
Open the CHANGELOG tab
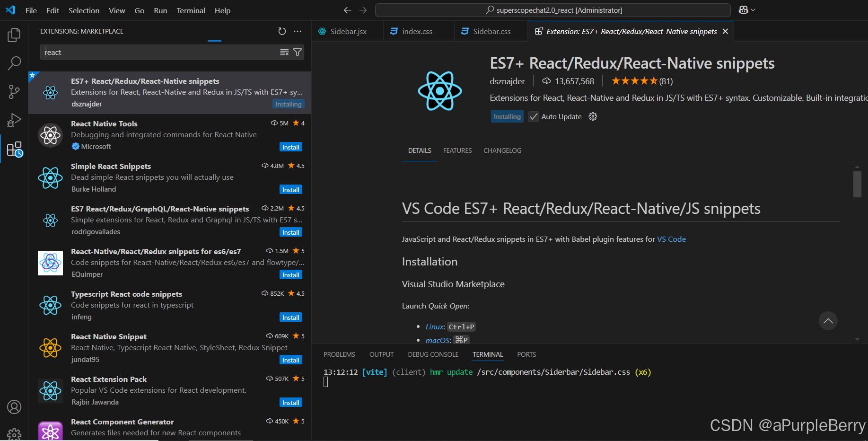pos(502,150)
